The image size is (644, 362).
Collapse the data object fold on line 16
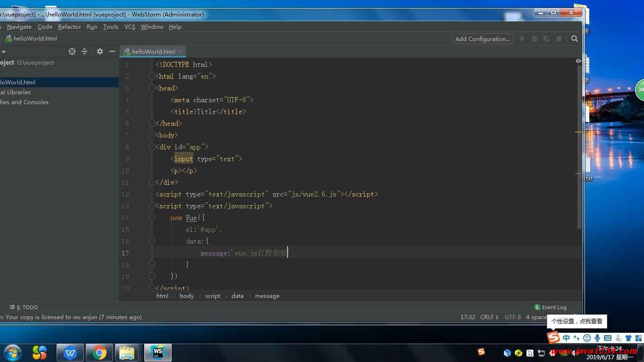[x=152, y=241]
